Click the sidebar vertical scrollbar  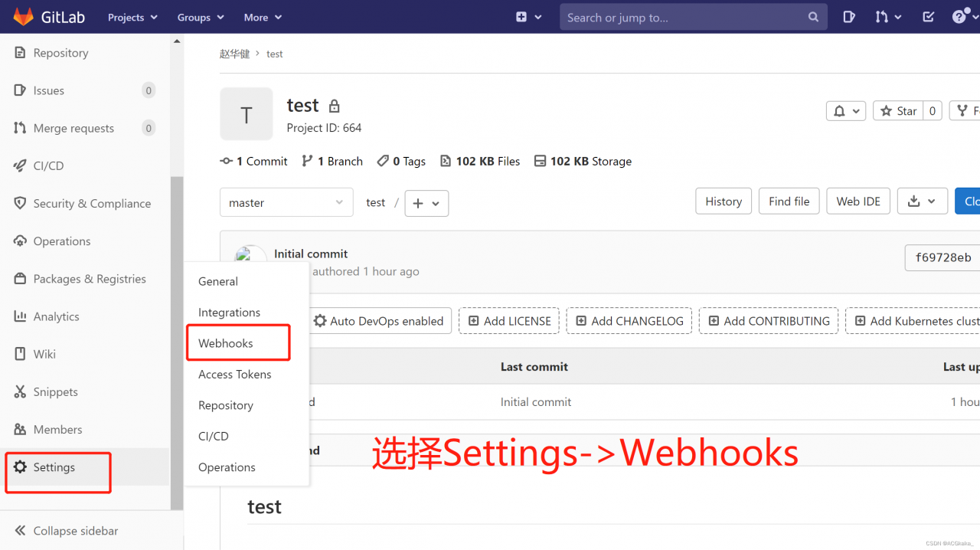[x=177, y=343]
